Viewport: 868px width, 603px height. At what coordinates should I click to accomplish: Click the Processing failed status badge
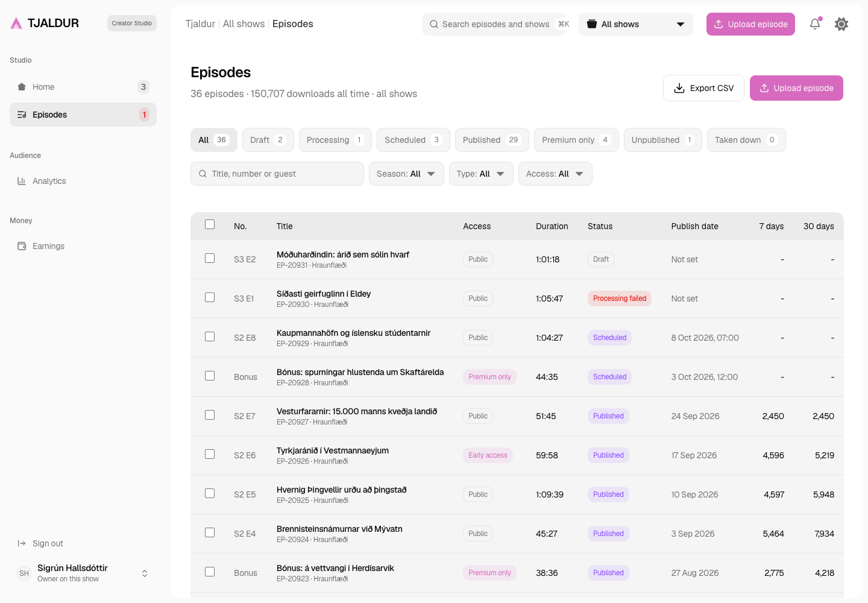pos(620,298)
